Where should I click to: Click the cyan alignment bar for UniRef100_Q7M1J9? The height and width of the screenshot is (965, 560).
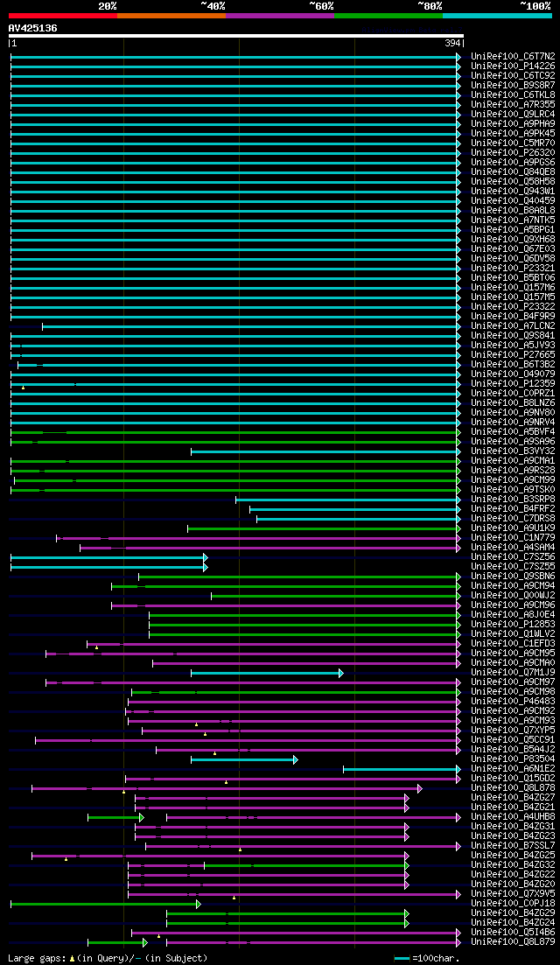tap(267, 674)
